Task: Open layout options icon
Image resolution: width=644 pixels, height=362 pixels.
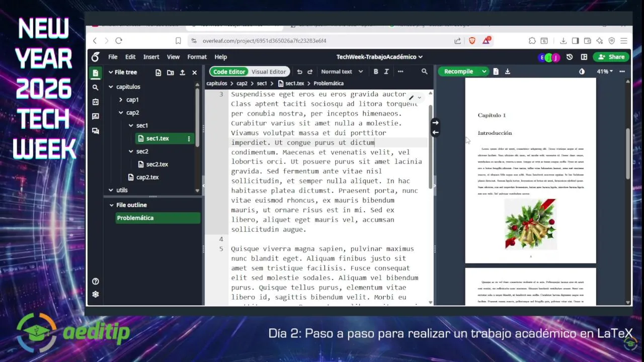Action: pyautogui.click(x=584, y=57)
